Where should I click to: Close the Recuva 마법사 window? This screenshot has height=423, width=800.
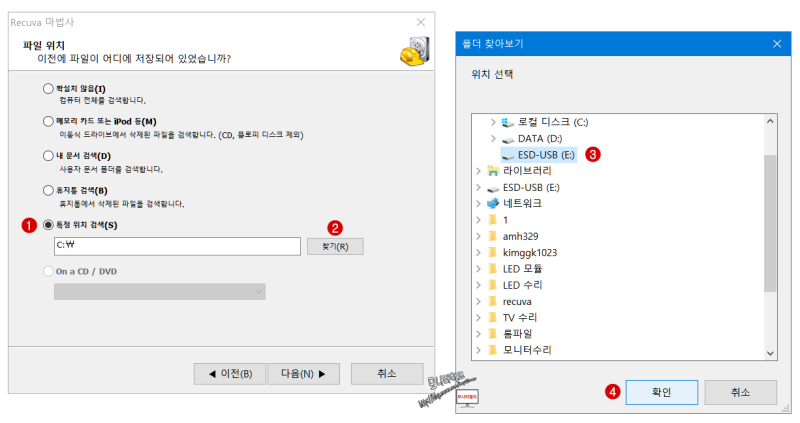420,22
